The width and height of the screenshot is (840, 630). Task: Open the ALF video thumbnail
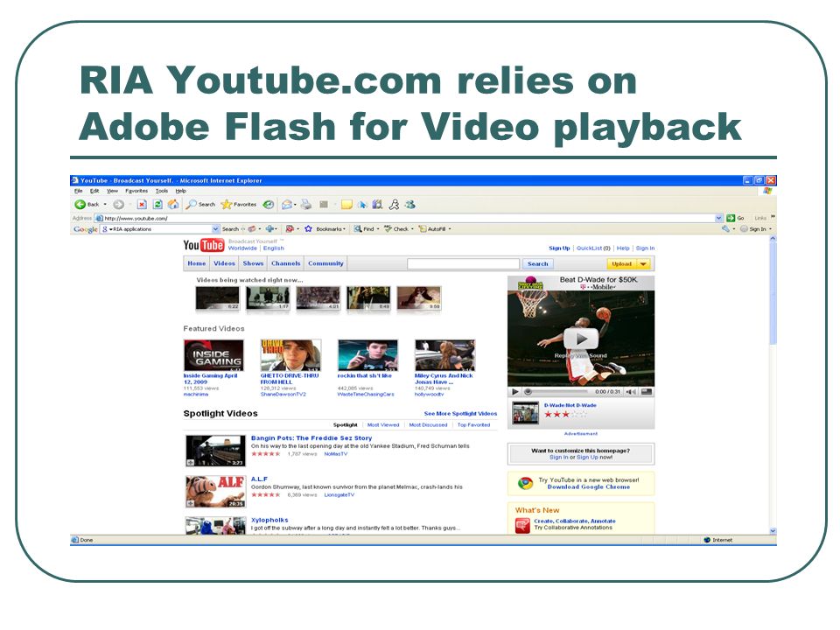point(215,491)
